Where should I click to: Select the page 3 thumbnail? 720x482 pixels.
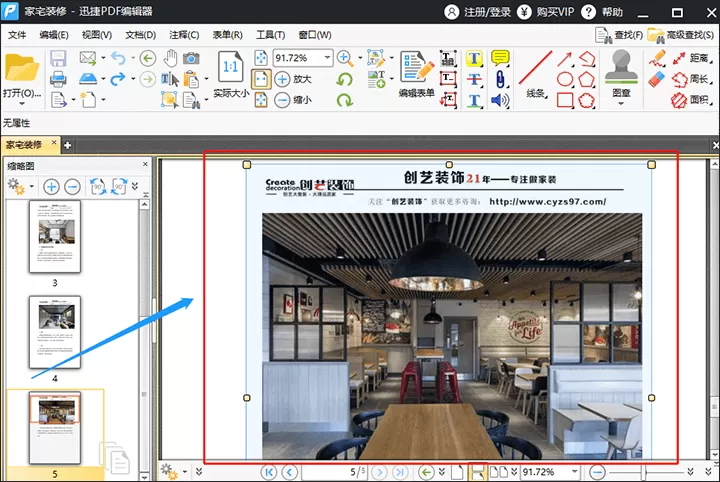coord(55,237)
